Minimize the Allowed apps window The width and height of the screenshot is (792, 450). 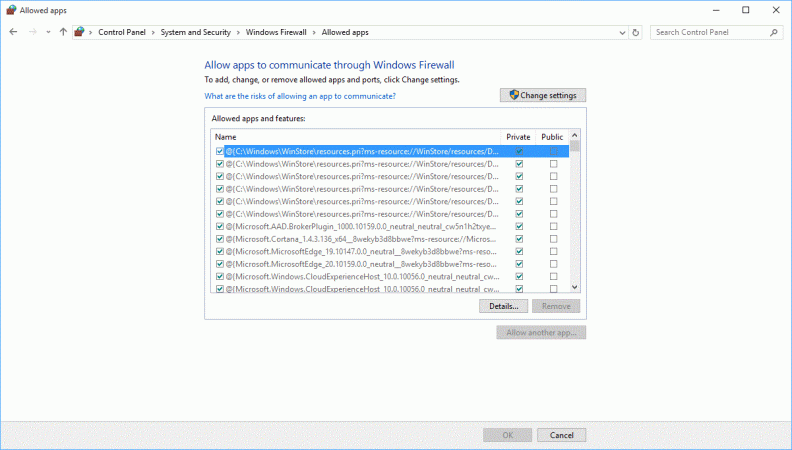pyautogui.click(x=716, y=10)
